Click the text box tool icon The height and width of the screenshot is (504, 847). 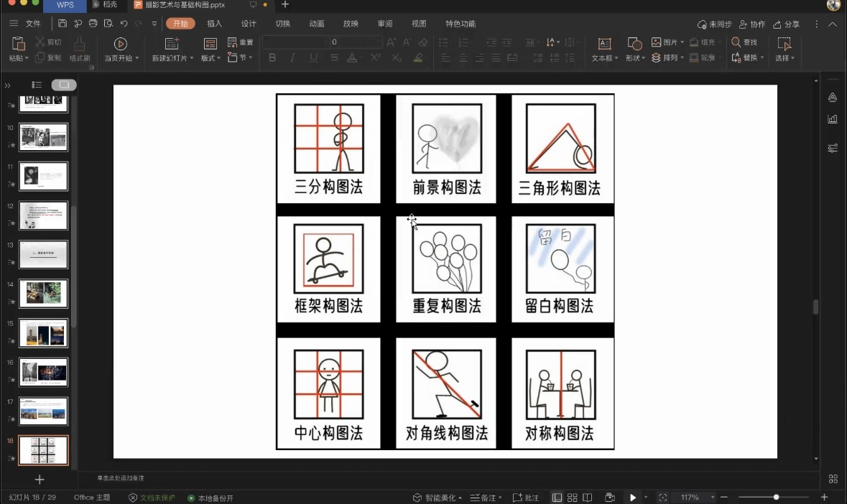(x=604, y=44)
